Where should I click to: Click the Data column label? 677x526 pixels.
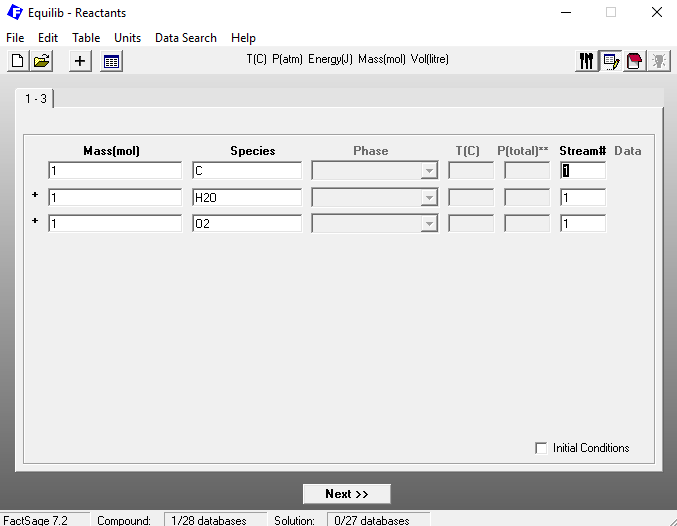627,151
